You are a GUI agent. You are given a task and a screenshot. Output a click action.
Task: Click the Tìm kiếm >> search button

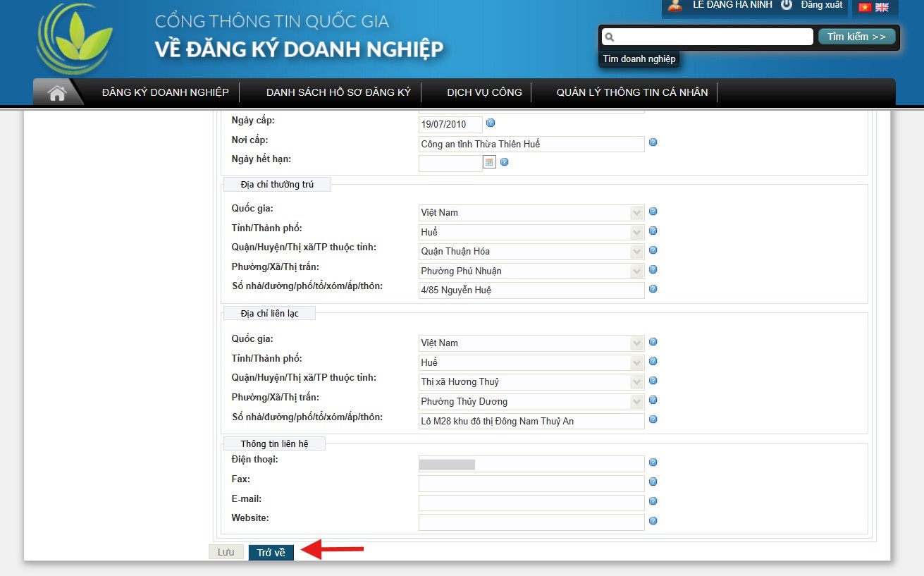(856, 37)
